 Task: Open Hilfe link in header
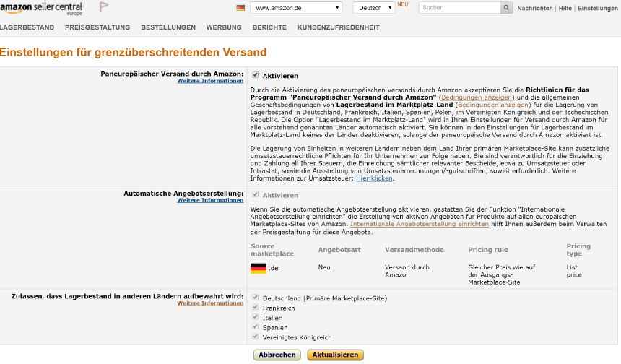[x=565, y=8]
